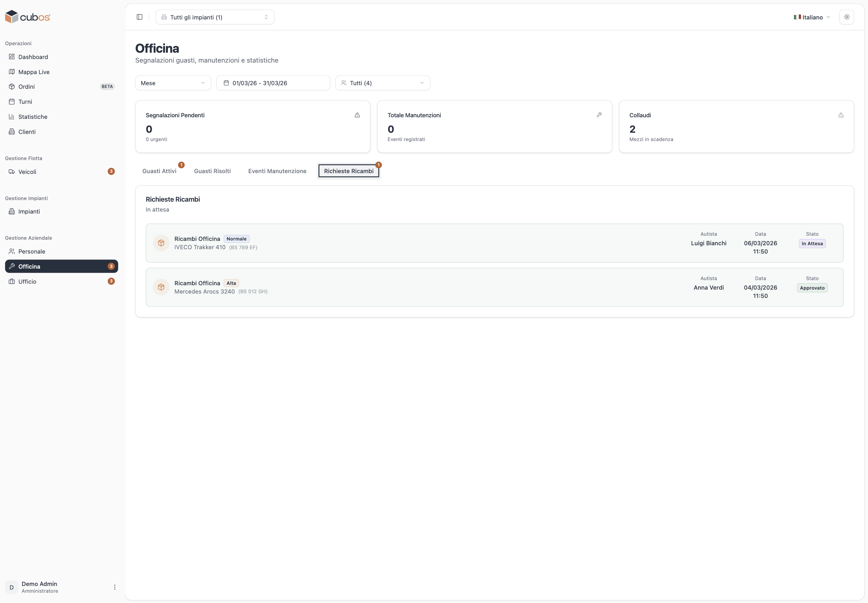Open Ufficio in the sidebar
868x603 pixels.
(27, 282)
